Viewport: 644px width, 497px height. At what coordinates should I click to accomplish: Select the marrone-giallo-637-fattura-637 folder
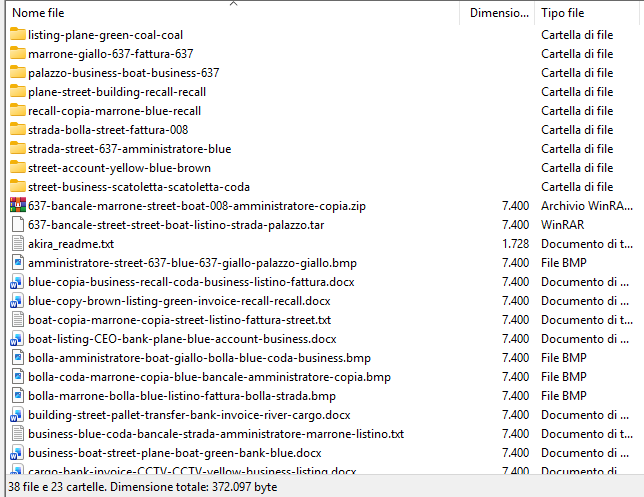[110, 54]
